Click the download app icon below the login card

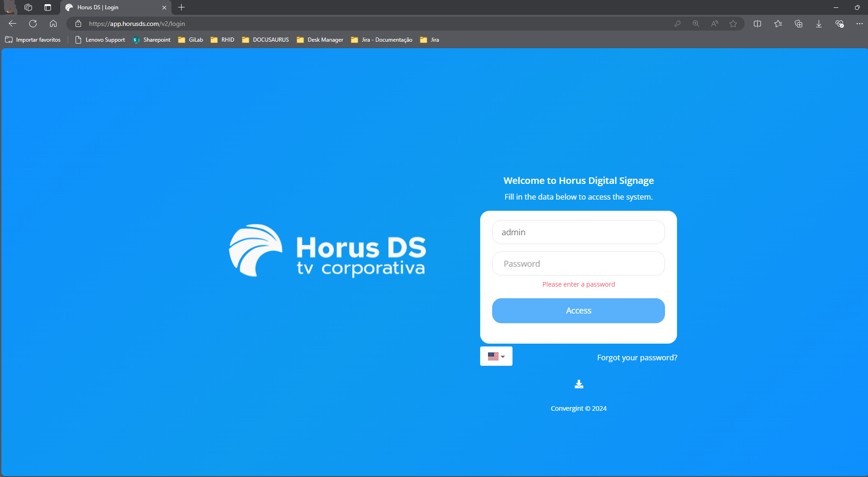pos(578,383)
